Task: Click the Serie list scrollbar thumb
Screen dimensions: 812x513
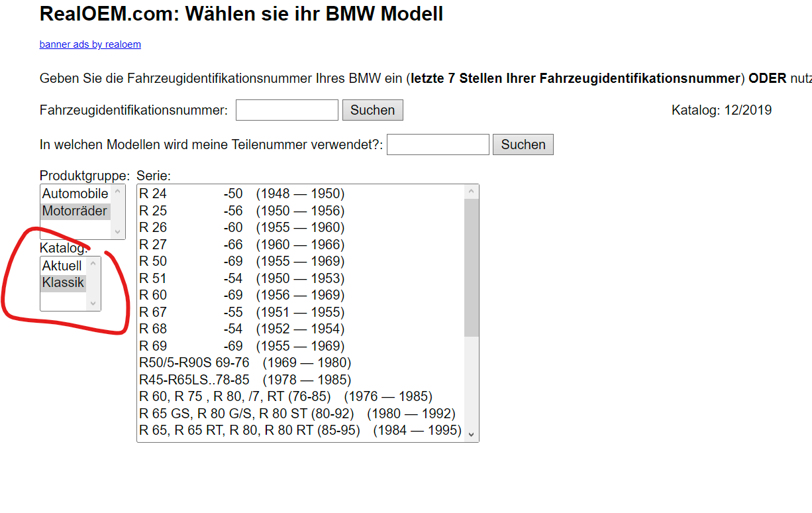Action: pos(471,268)
